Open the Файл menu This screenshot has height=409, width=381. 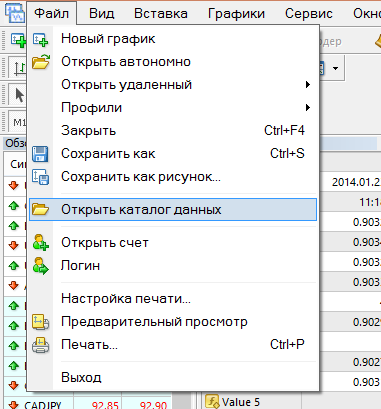[52, 14]
